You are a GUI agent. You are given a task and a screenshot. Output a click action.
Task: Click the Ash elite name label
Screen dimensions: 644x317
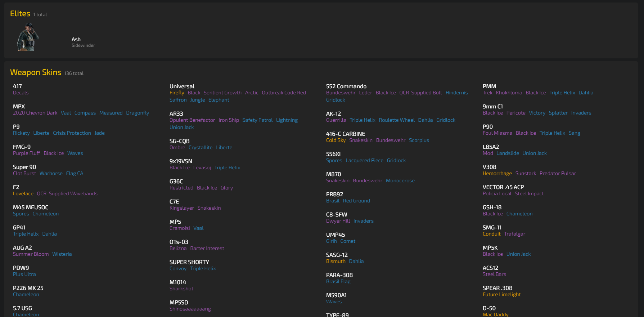76,39
